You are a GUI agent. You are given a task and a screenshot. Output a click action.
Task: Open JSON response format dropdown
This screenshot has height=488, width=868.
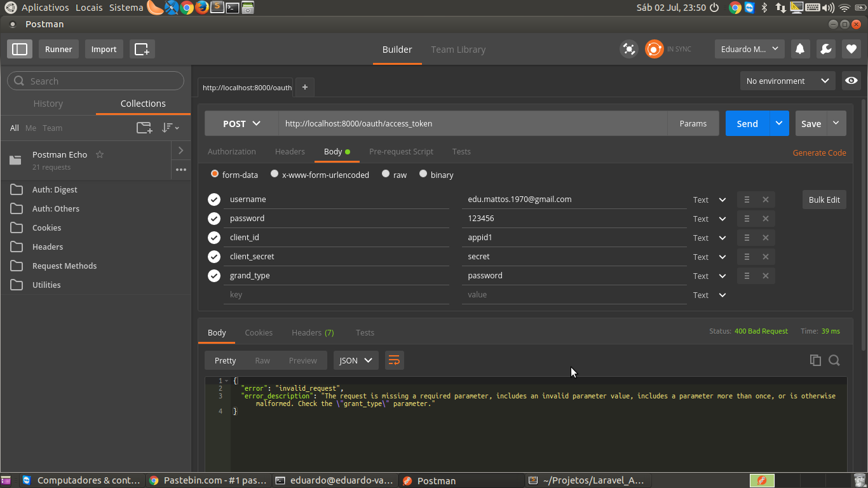tap(356, 360)
